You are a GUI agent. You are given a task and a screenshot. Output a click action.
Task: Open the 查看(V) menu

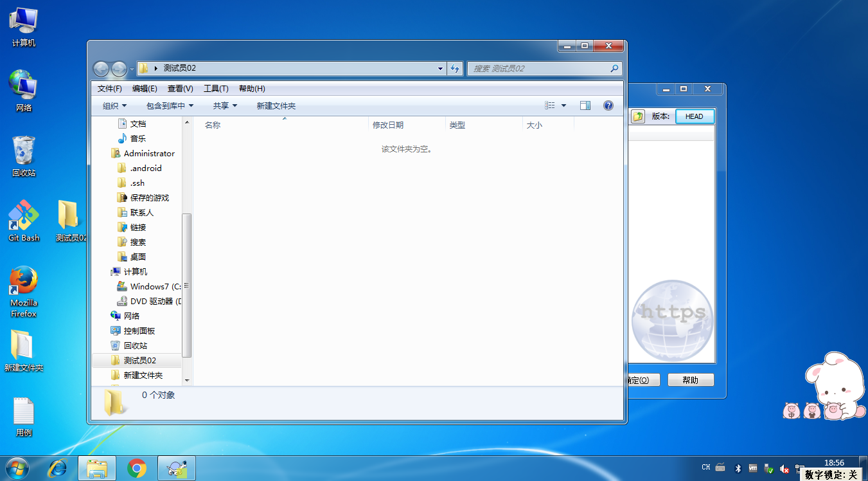tap(181, 89)
